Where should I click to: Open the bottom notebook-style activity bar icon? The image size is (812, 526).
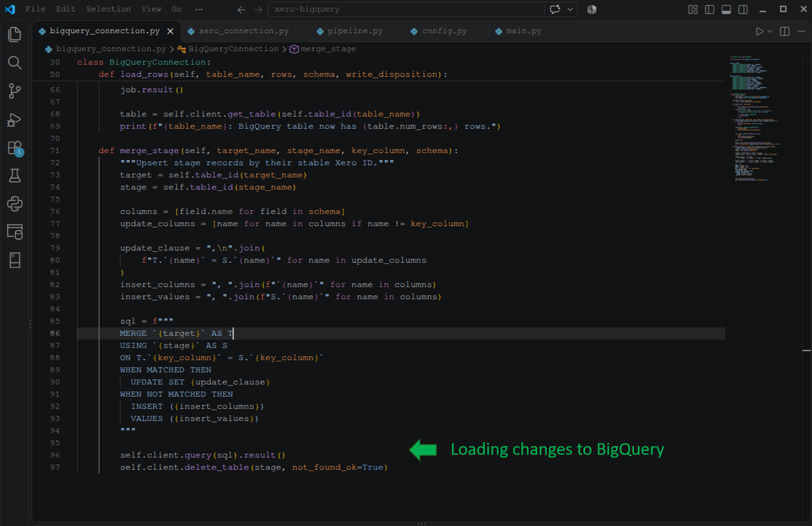15,260
